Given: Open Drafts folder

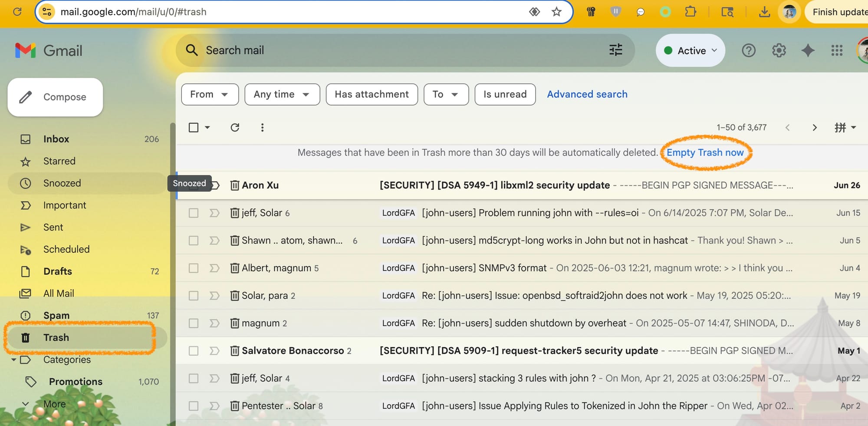Looking at the screenshot, I should 87,271.
